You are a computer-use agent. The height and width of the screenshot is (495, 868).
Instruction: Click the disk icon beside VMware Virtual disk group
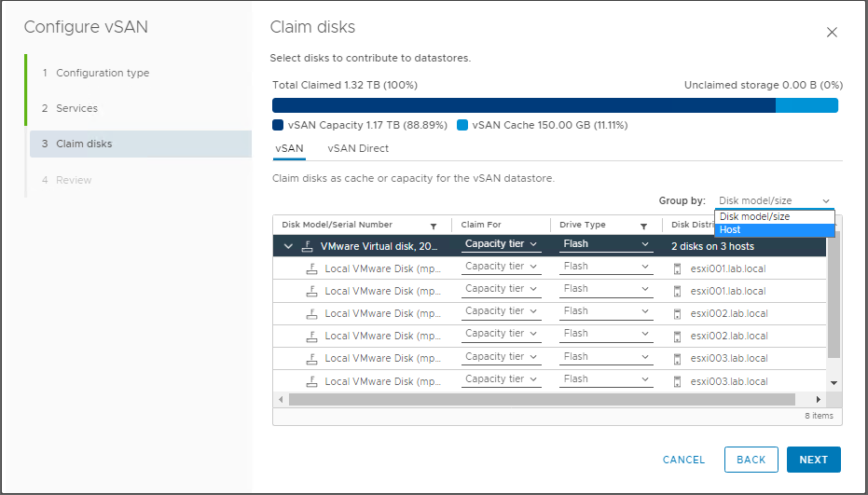tap(308, 246)
